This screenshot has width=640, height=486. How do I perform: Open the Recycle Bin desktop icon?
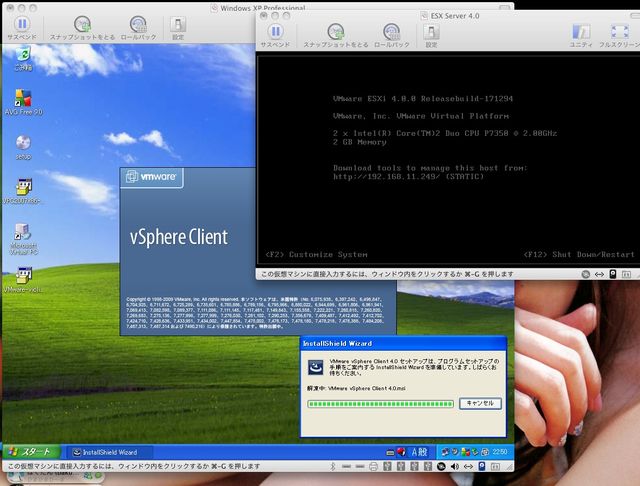(x=23, y=58)
